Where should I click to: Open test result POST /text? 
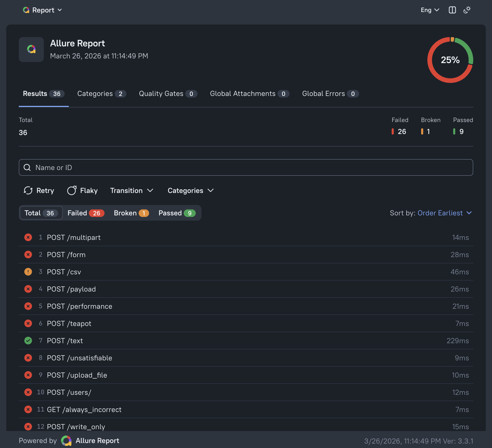(246, 341)
